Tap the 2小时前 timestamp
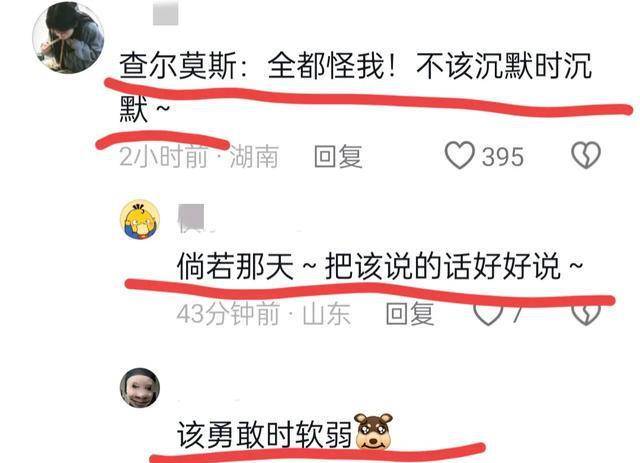640x463 pixels. [163, 156]
